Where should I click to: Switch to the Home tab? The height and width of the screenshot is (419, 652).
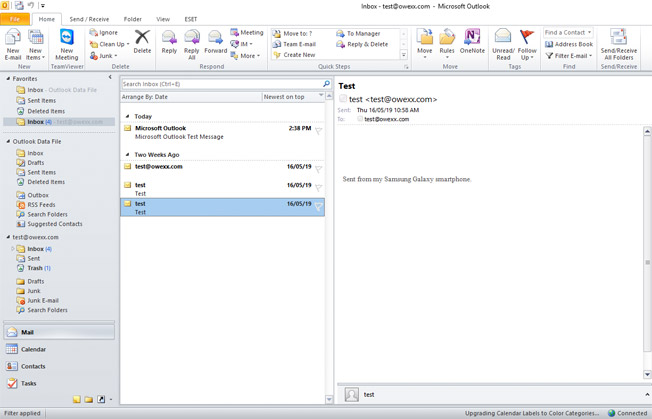pyautogui.click(x=47, y=19)
